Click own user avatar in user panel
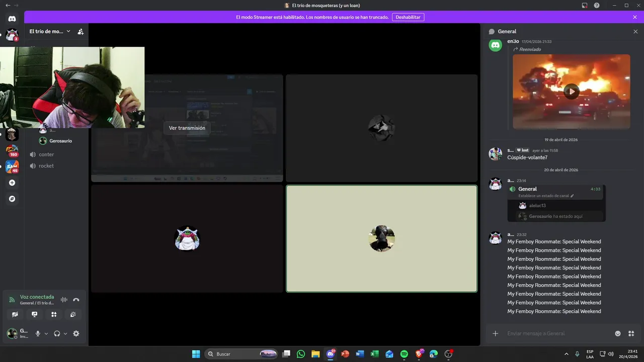Image resolution: width=644 pixels, height=362 pixels. pyautogui.click(x=12, y=333)
